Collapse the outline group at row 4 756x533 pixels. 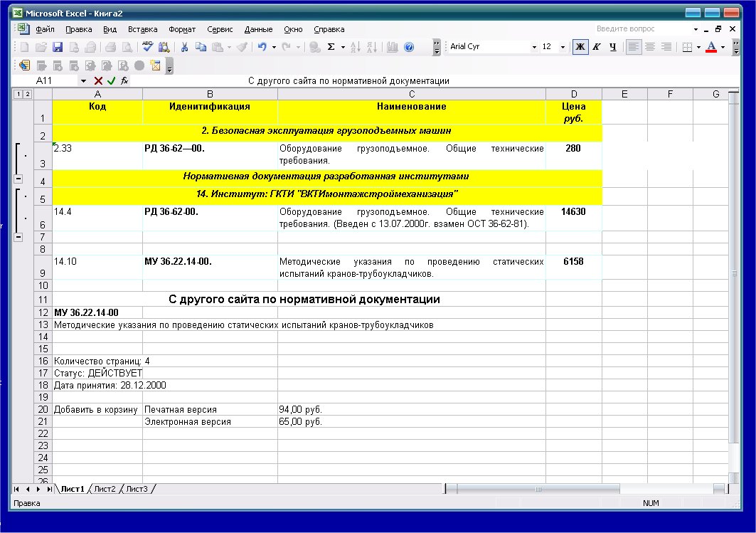coord(18,179)
